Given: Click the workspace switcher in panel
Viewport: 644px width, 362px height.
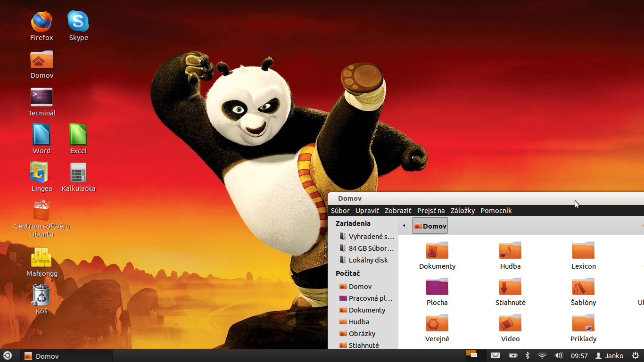Looking at the screenshot, I should tap(475, 355).
